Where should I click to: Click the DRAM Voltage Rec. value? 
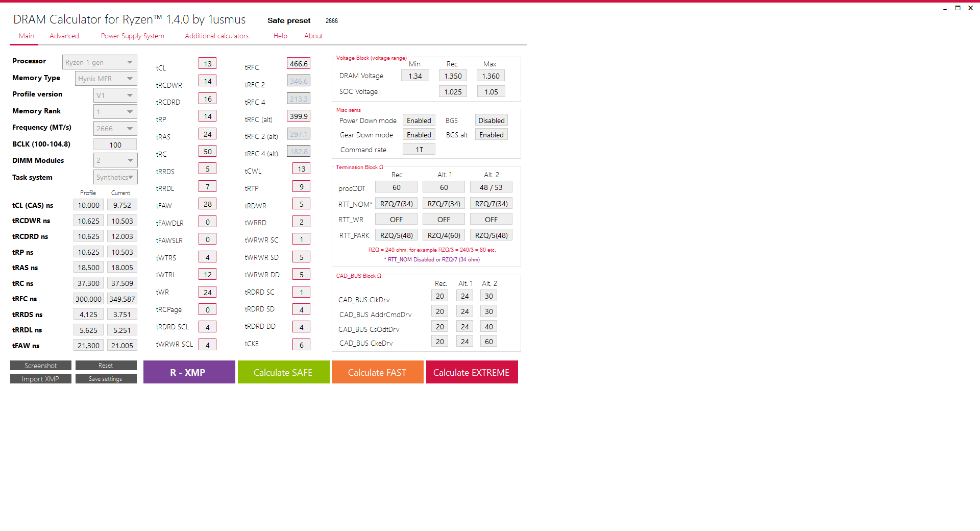[x=453, y=76]
